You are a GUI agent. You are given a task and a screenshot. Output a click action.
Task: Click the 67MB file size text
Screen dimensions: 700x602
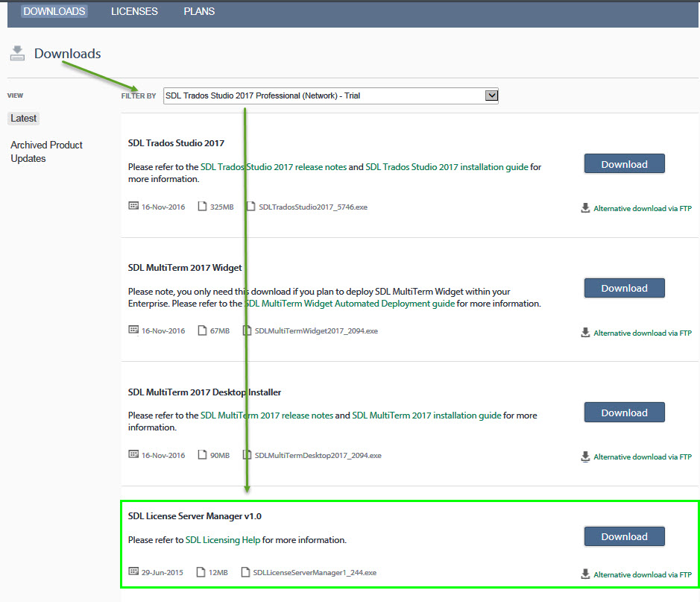[x=220, y=331]
